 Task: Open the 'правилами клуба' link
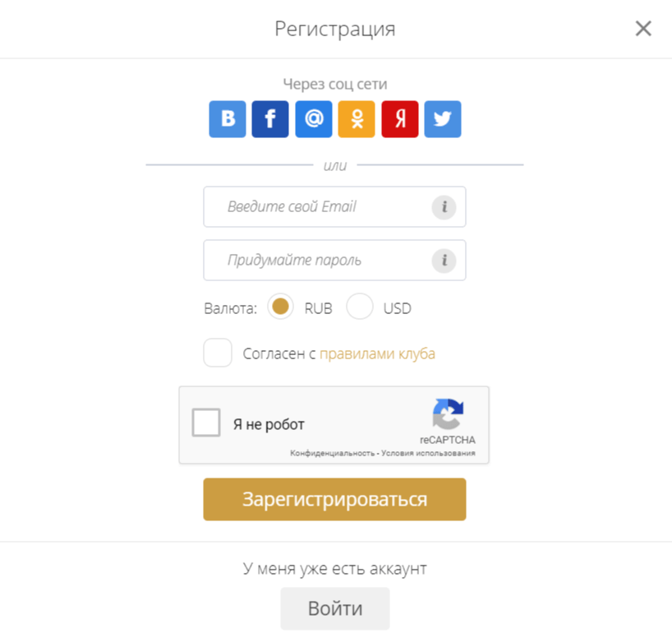tap(378, 353)
